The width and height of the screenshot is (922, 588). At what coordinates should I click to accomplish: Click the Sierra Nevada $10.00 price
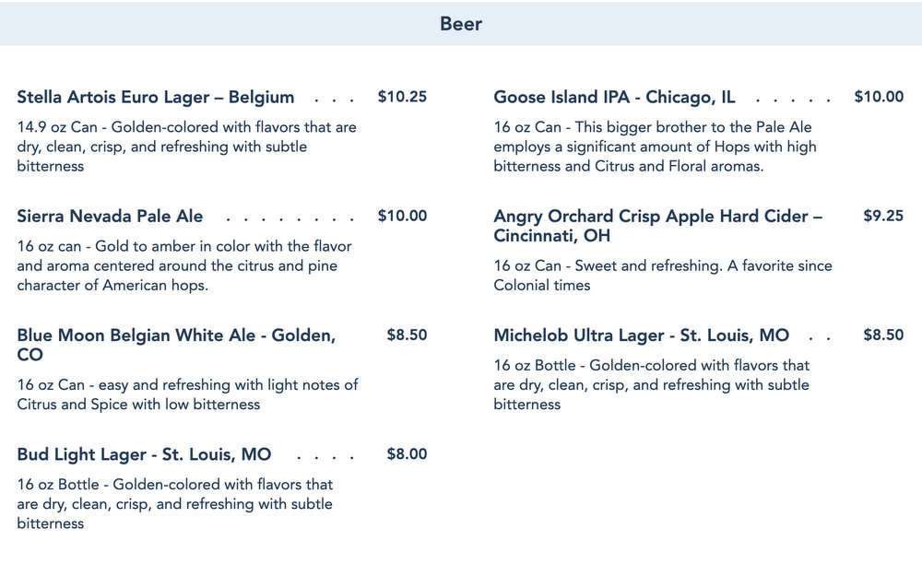tap(402, 217)
